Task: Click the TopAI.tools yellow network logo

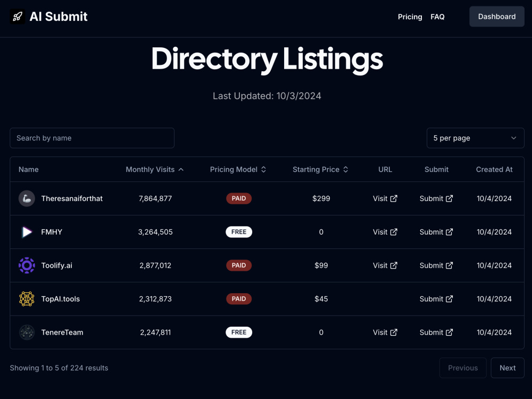Action: (27, 299)
